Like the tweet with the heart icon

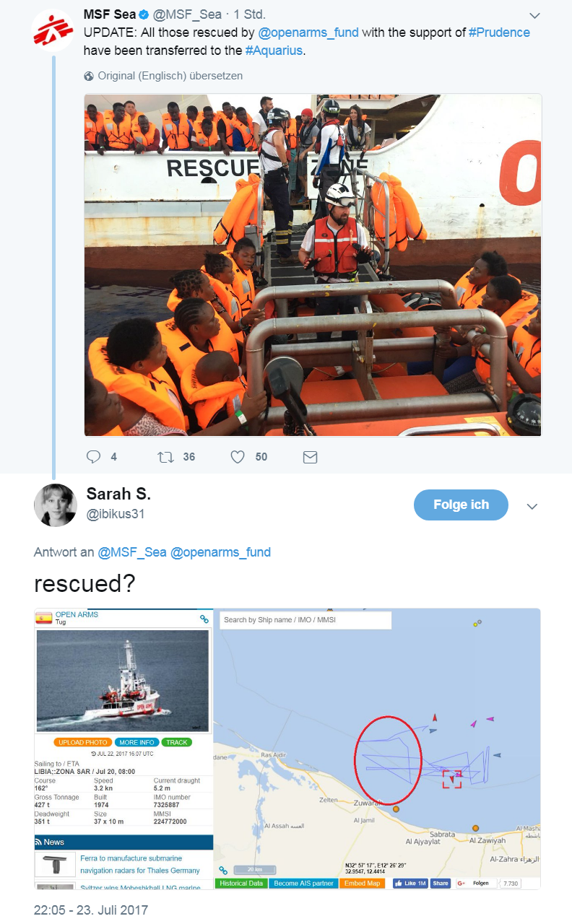tap(237, 457)
